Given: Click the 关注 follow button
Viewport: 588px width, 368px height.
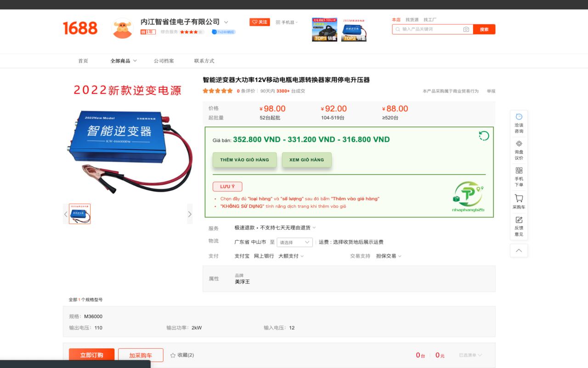Looking at the screenshot, I should click(260, 21).
